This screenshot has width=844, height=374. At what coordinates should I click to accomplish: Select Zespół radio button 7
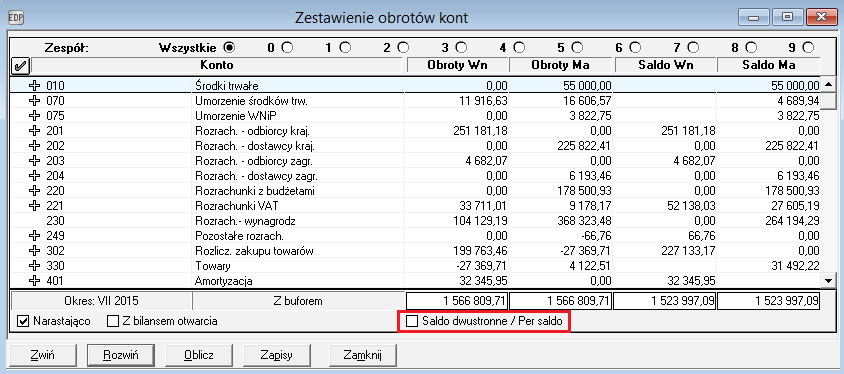coord(692,48)
